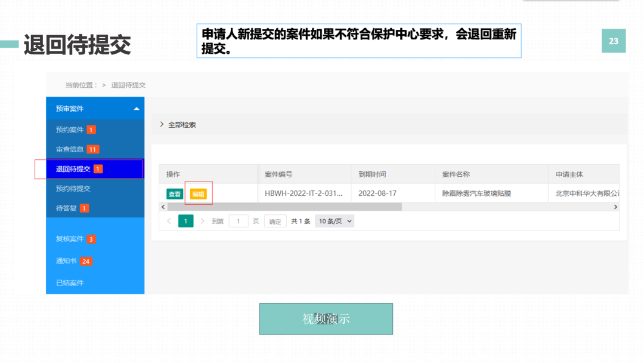The height and width of the screenshot is (363, 644).
Task: Click case number HBWH-2022-IT-2-031...
Action: pyautogui.click(x=304, y=193)
